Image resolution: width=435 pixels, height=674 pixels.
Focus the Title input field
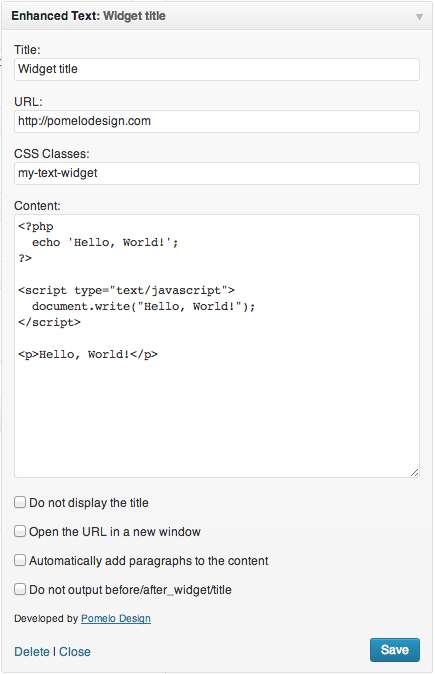pyautogui.click(x=217, y=69)
